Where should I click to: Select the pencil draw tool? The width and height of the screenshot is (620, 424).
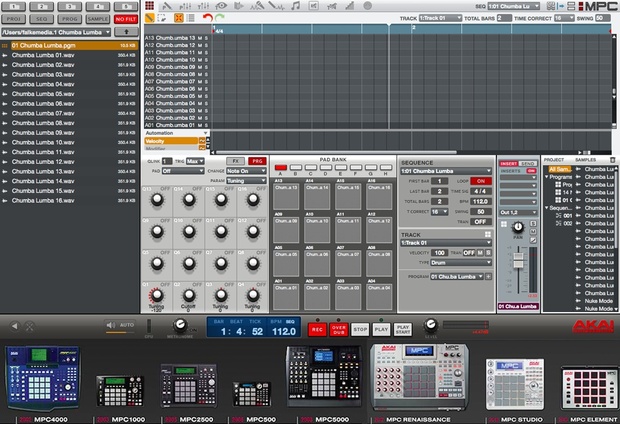(150, 18)
